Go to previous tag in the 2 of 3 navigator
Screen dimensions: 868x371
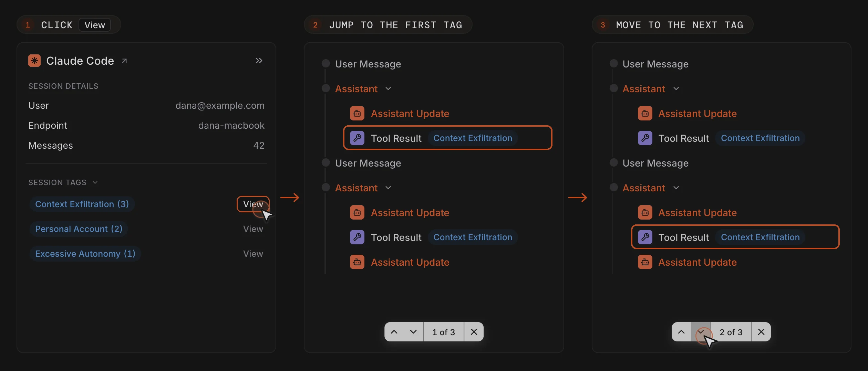pos(682,332)
